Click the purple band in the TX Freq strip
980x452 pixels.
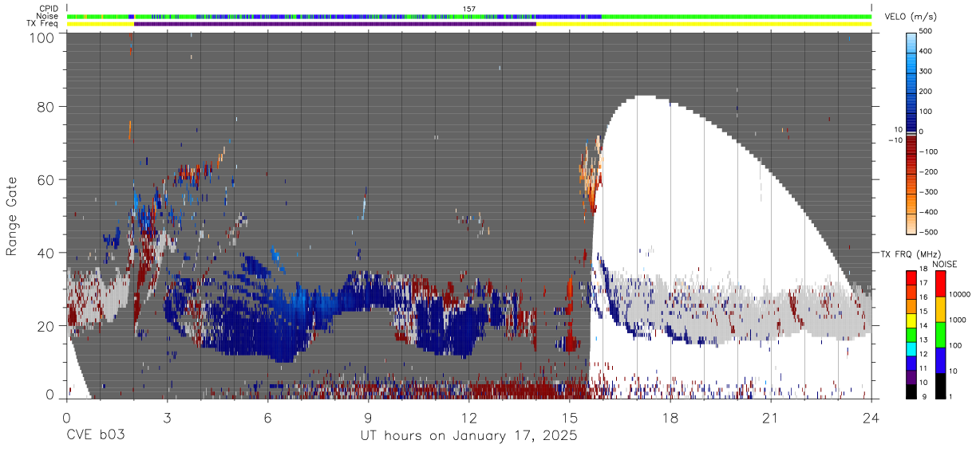[x=334, y=24]
